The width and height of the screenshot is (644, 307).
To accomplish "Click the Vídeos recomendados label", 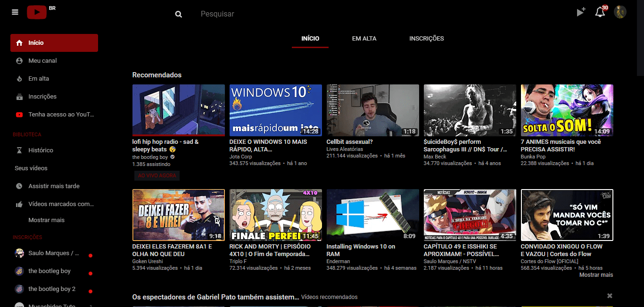I will point(329,297).
